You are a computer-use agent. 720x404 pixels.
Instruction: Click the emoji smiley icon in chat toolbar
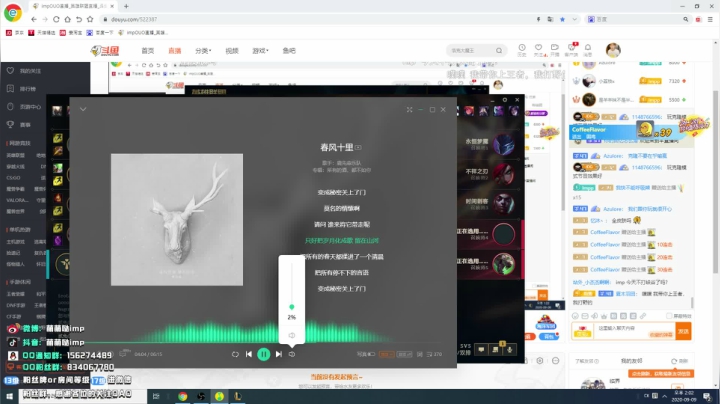click(575, 316)
